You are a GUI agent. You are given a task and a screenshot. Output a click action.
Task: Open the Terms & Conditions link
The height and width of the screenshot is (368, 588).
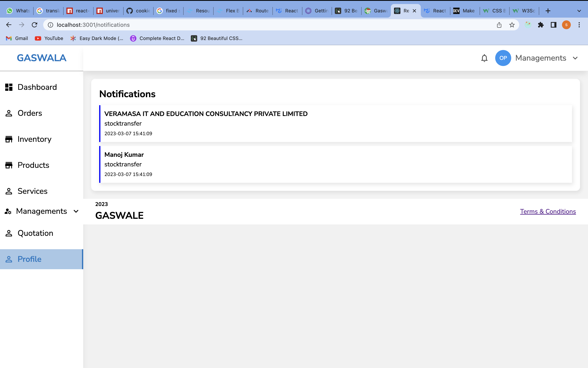click(548, 212)
